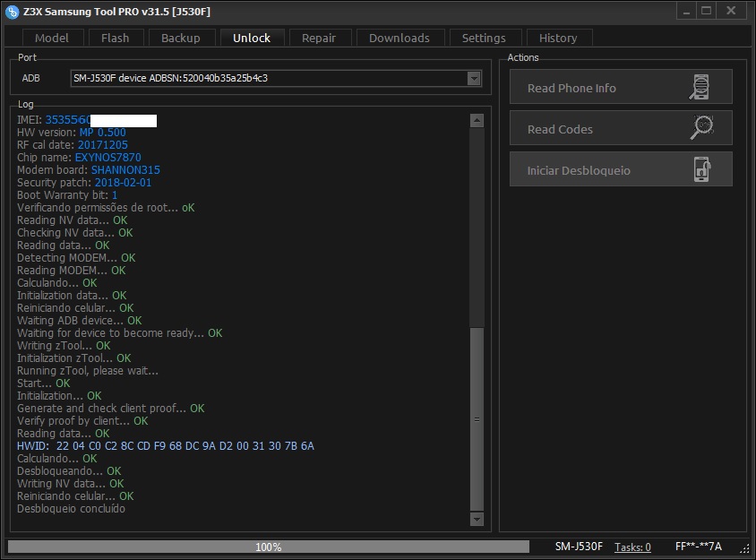The width and height of the screenshot is (756, 560).
Task: Go to the Repair tab
Action: click(319, 39)
